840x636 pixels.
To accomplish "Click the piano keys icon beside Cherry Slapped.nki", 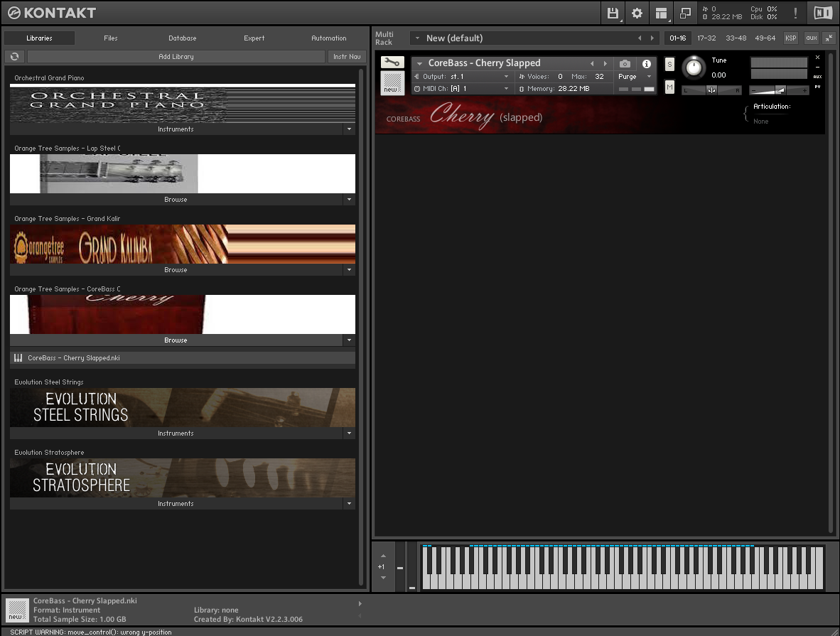I will tap(18, 358).
